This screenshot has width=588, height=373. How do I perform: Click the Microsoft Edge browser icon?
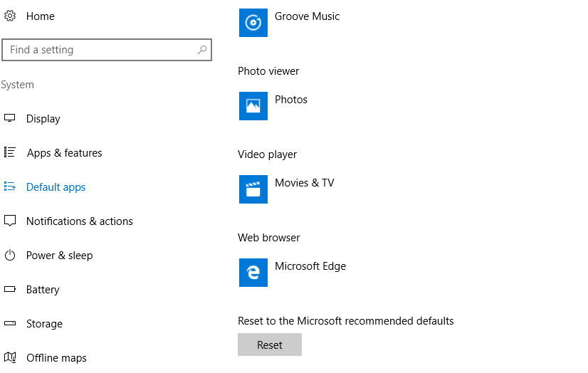click(253, 272)
